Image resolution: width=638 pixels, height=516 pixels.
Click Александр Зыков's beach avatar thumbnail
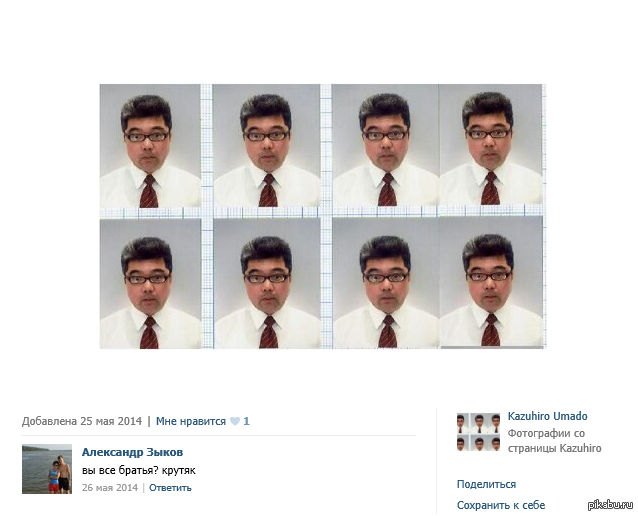47,469
